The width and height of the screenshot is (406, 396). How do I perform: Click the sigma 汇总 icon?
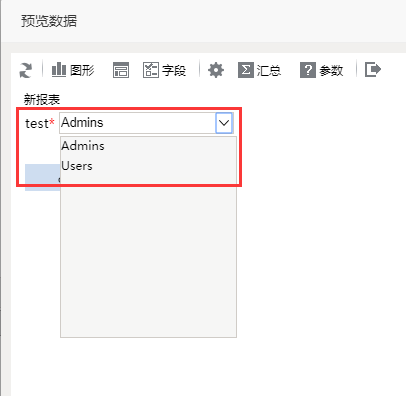[246, 70]
